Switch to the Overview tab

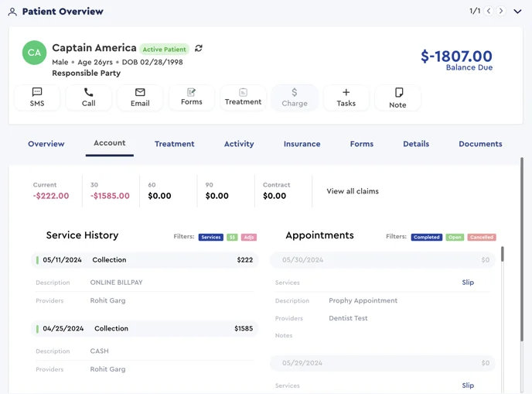tap(46, 144)
